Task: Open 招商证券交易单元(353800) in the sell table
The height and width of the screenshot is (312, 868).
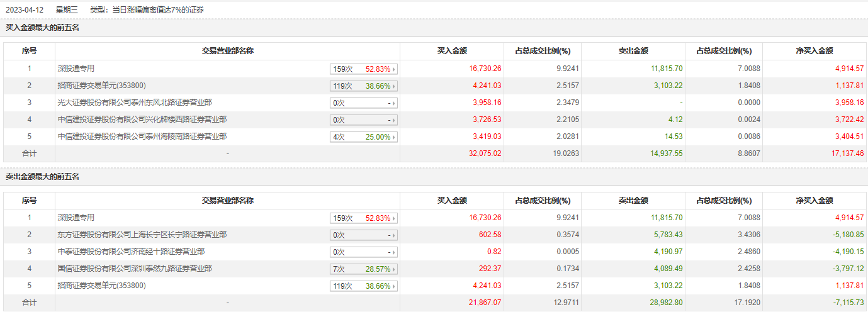Action: click(x=102, y=286)
